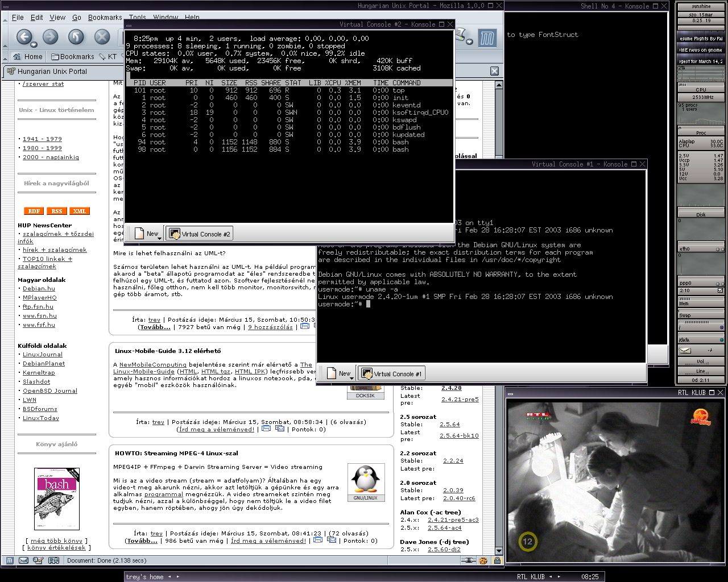728x582 pixels.
Task: Click the security lock icon in status bar
Action: [x=497, y=560]
